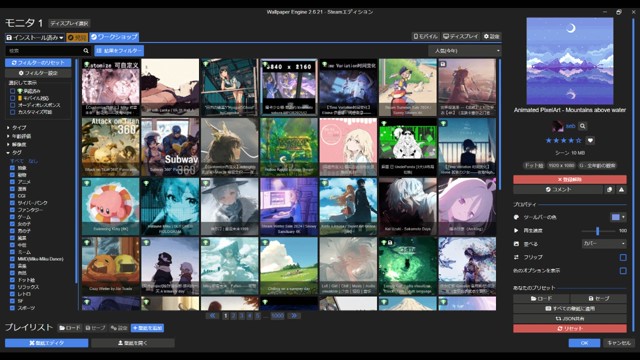Select the Subway 360 wallpaper thumbnail

[x=170, y=147]
